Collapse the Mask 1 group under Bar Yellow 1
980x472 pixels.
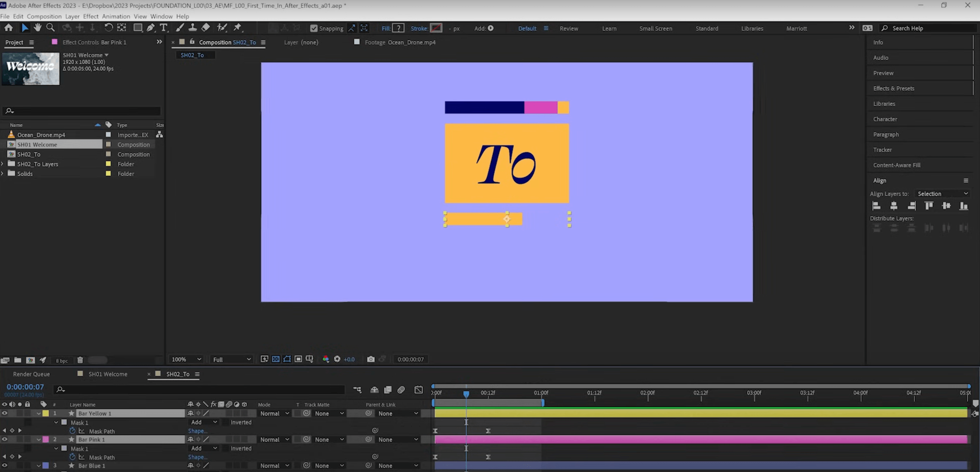tap(56, 422)
